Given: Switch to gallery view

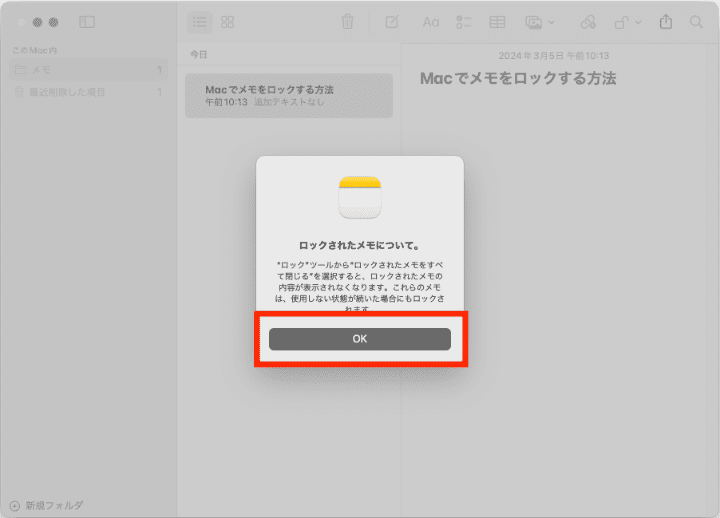Looking at the screenshot, I should pos(227,22).
